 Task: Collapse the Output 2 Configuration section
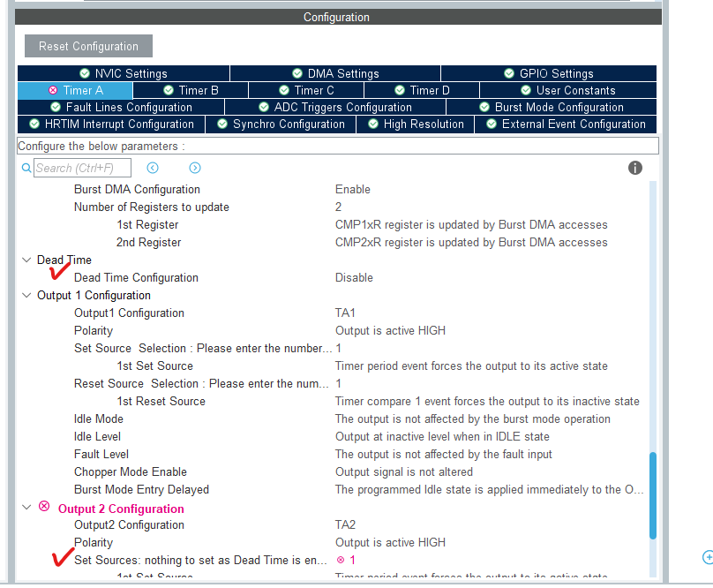pyautogui.click(x=26, y=507)
